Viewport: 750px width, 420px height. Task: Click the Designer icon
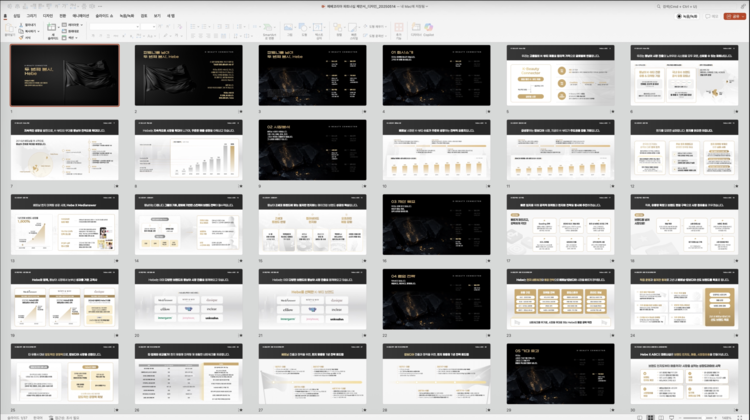point(416,27)
